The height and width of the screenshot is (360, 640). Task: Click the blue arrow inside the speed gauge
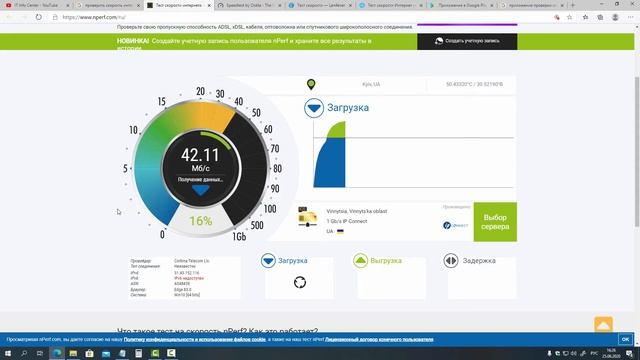tap(200, 190)
